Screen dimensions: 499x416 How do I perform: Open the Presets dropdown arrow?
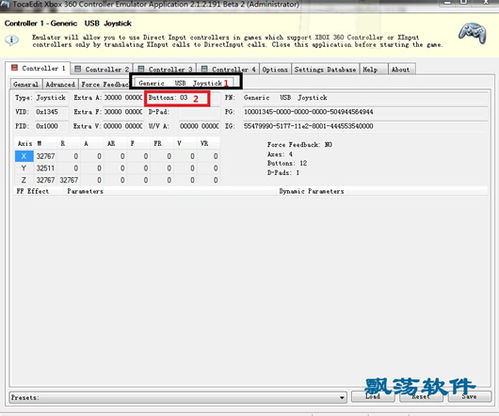pyautogui.click(x=342, y=397)
